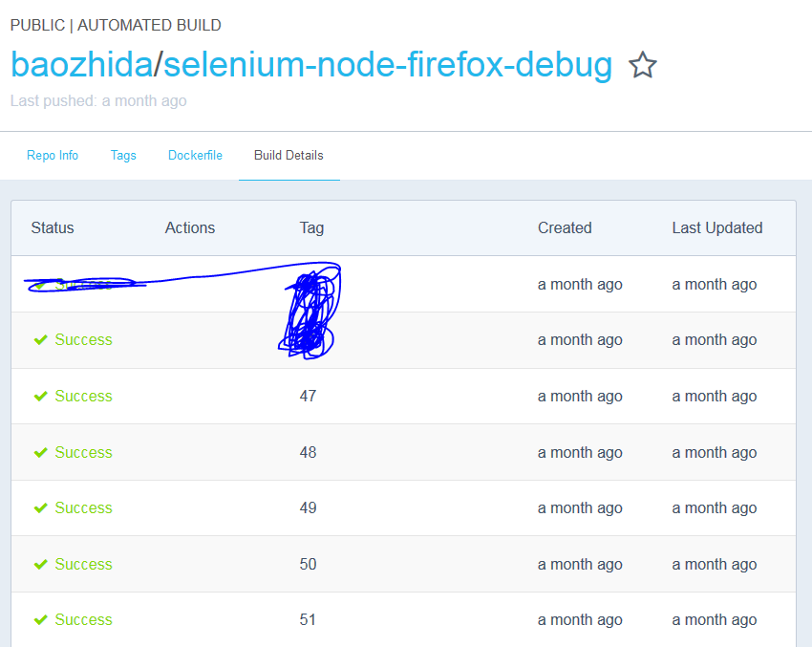812x647 pixels.
Task: Open the baozhida user profile link
Action: pyautogui.click(x=82, y=65)
